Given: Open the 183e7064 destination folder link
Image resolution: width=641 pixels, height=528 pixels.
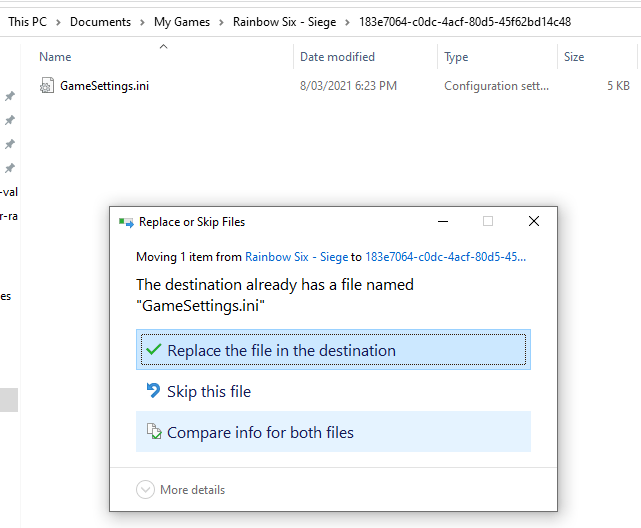Looking at the screenshot, I should click(x=445, y=257).
